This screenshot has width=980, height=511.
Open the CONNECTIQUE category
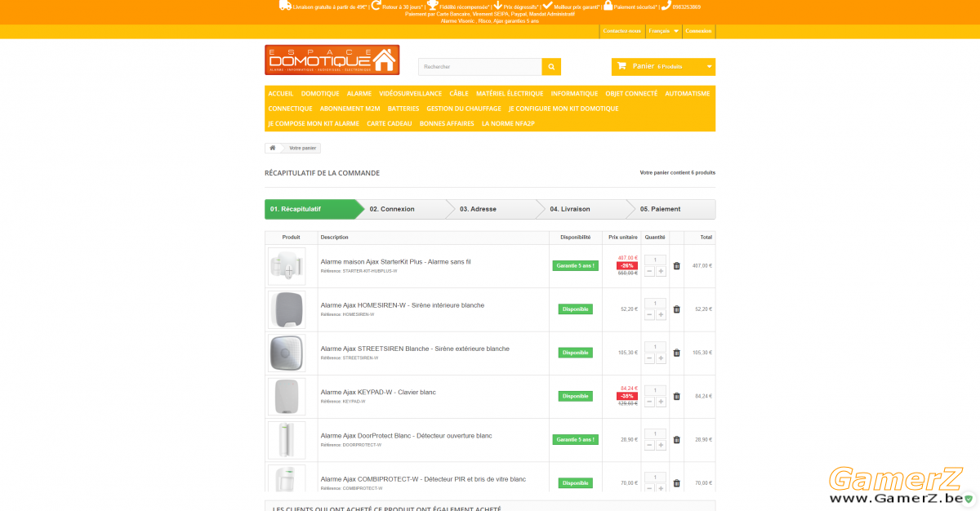(290, 109)
